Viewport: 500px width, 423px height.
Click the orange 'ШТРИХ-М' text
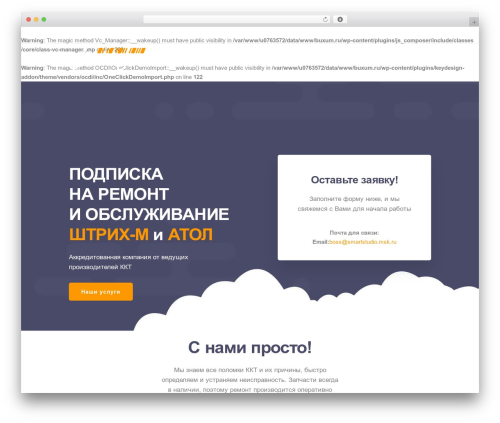109,234
